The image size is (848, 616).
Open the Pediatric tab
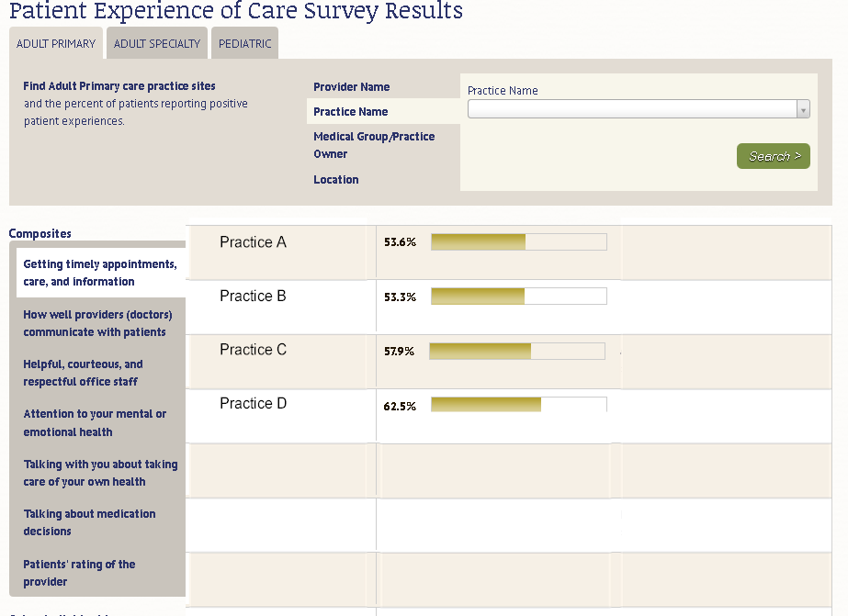point(245,44)
